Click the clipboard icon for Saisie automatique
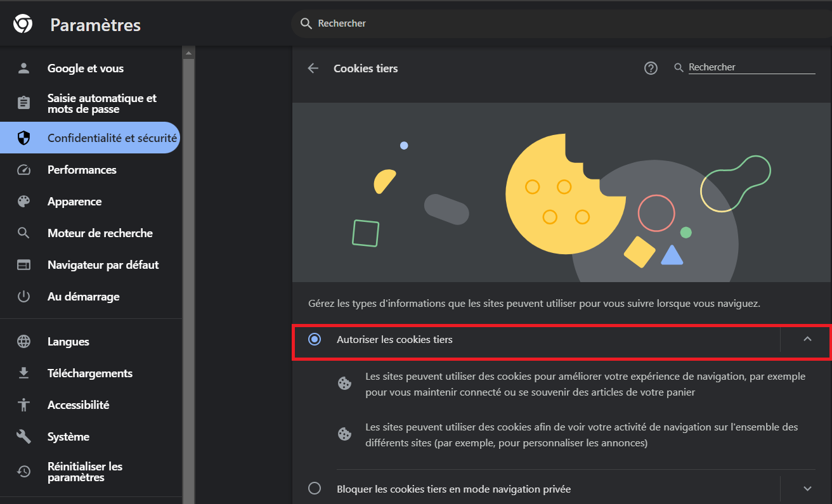 tap(23, 103)
